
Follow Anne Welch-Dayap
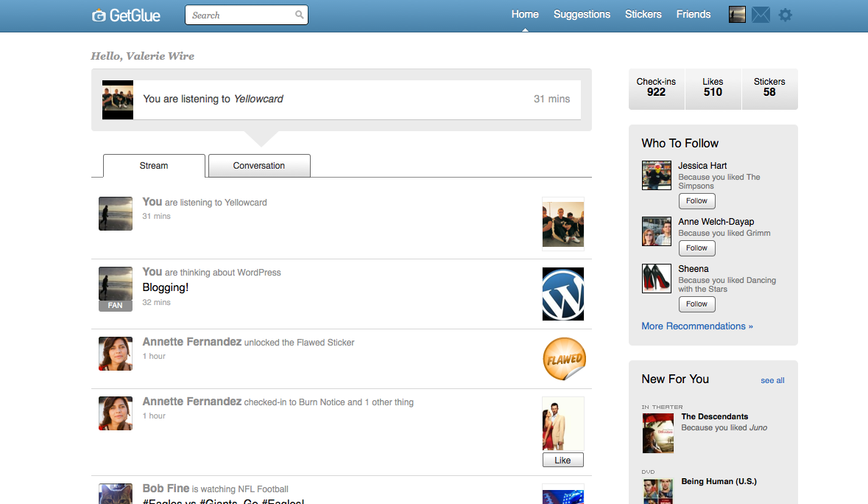(696, 248)
